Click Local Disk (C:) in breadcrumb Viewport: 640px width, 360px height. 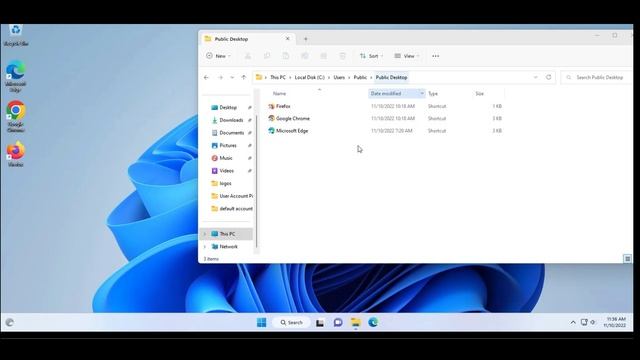point(309,77)
